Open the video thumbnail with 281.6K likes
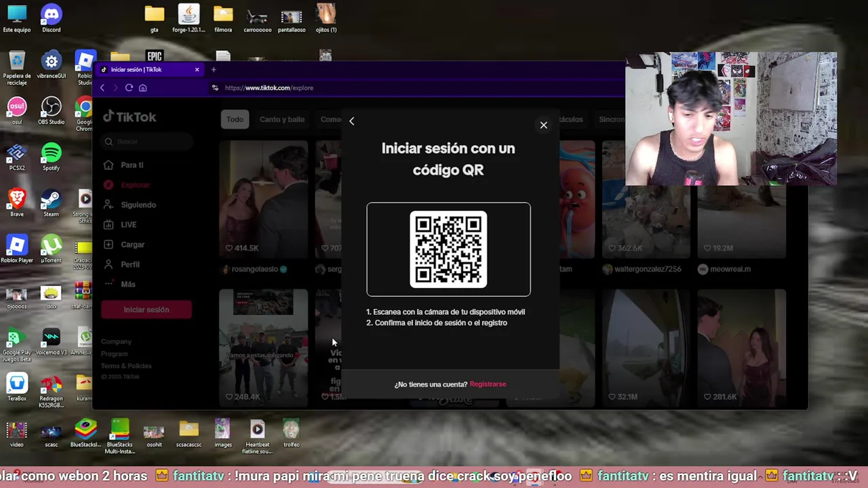Screen dimensions: 868x488 741,348
